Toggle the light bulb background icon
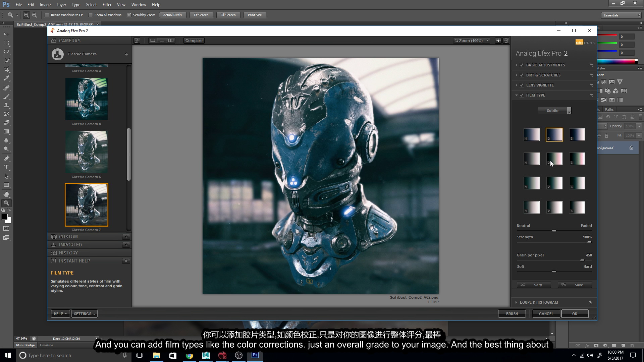Viewport: 644px width, 362px height. pyautogui.click(x=498, y=41)
